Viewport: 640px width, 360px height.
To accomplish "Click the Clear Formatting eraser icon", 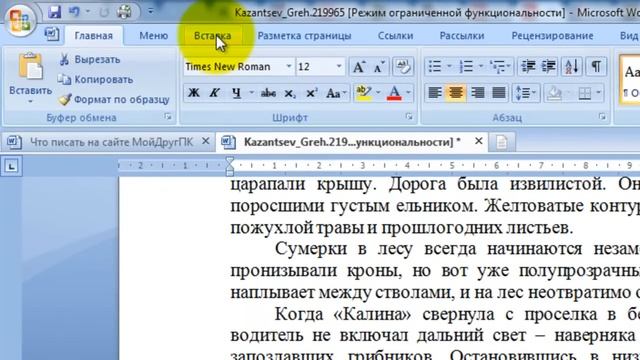I will [x=402, y=67].
